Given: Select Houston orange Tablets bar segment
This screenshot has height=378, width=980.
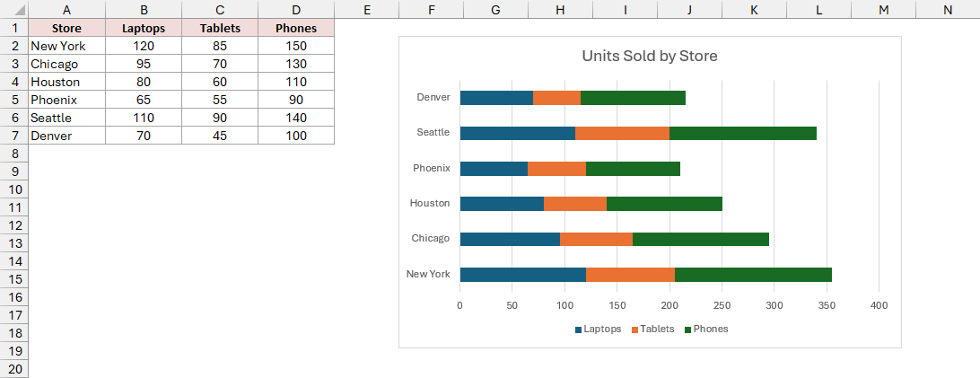Looking at the screenshot, I should [x=575, y=204].
